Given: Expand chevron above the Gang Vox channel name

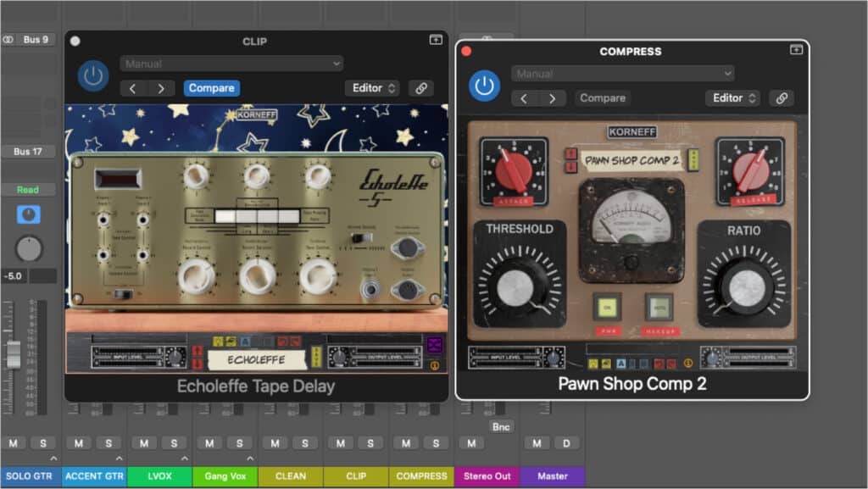Looking at the screenshot, I should point(250,458).
